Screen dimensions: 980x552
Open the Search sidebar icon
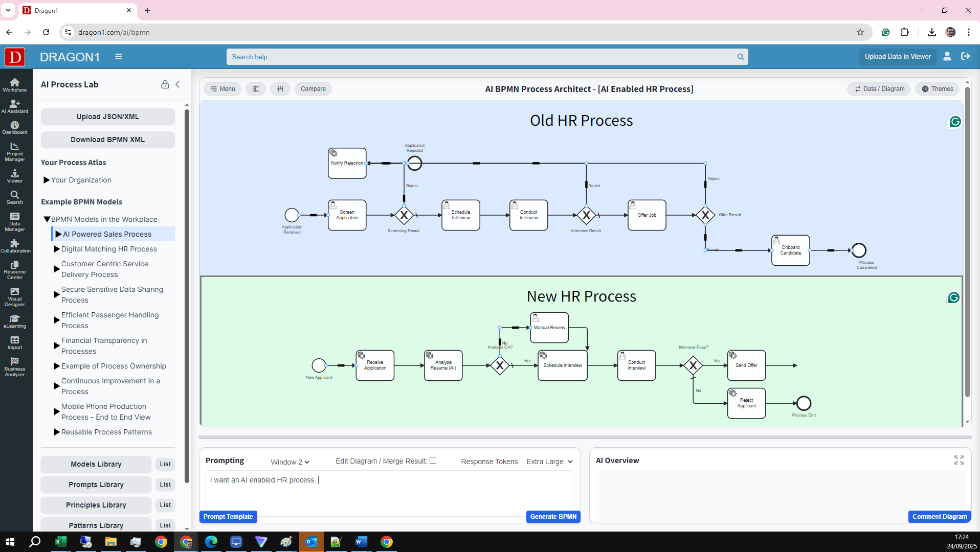[x=15, y=198]
